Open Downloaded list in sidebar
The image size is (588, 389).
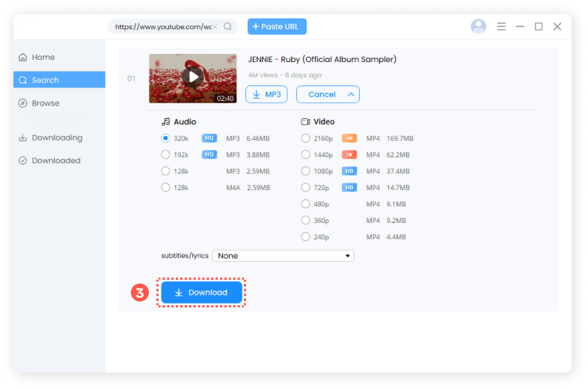point(59,161)
